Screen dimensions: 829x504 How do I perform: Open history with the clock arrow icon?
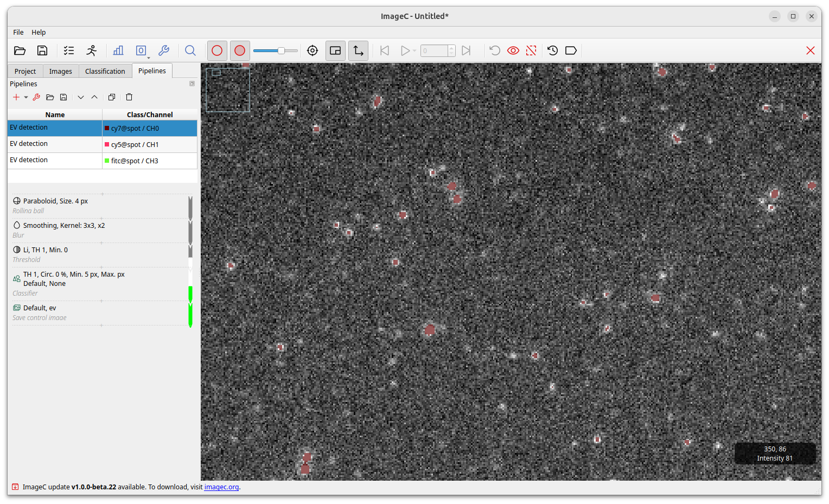pyautogui.click(x=553, y=50)
